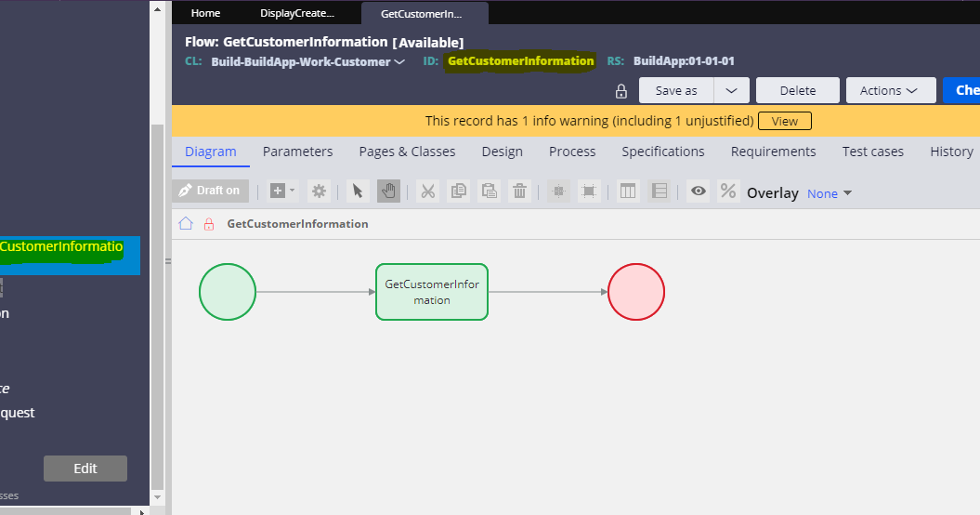Select the red end shape
Image resolution: width=980 pixels, height=515 pixels.
point(636,292)
